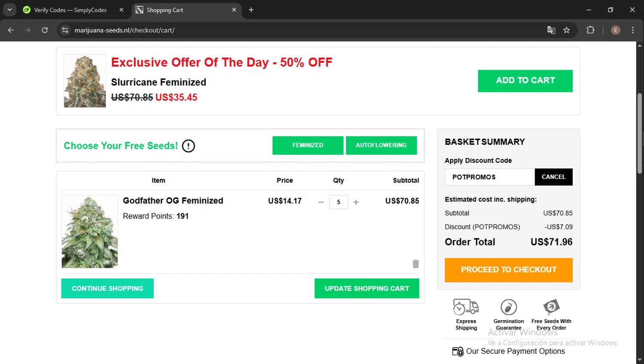Click the Order Total US$71.96 amount
644x364 pixels.
coord(551,242)
